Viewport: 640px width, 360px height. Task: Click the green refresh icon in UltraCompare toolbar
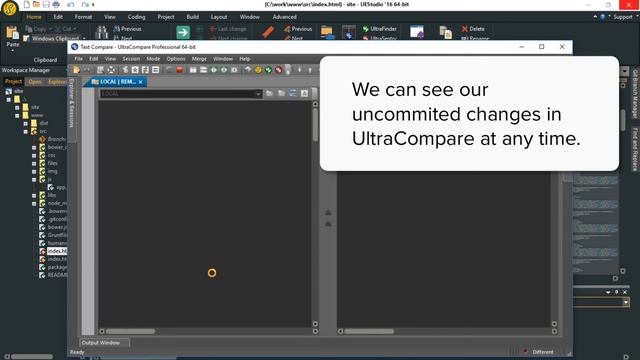(x=268, y=70)
